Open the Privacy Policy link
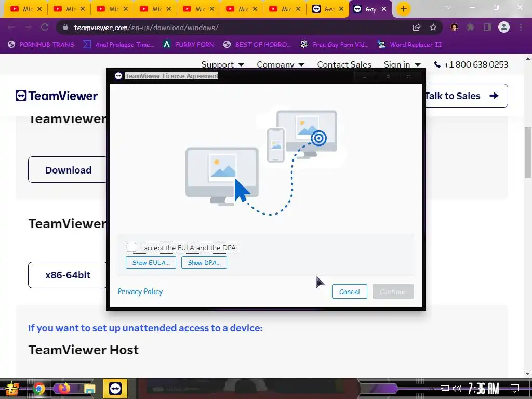 point(140,291)
